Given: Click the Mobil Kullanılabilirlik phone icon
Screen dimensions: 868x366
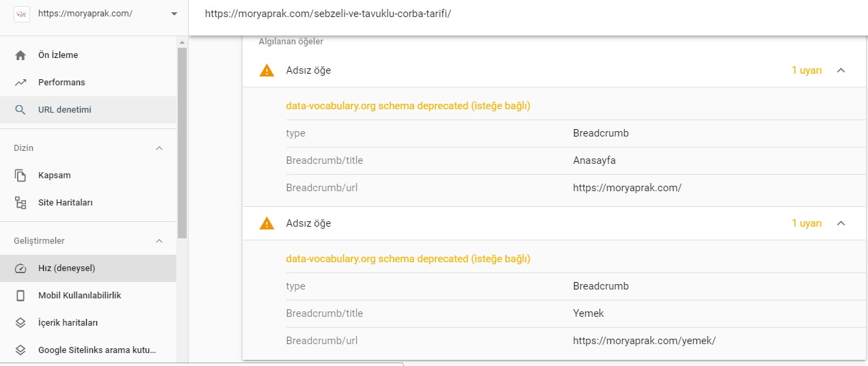Looking at the screenshot, I should click(x=21, y=296).
